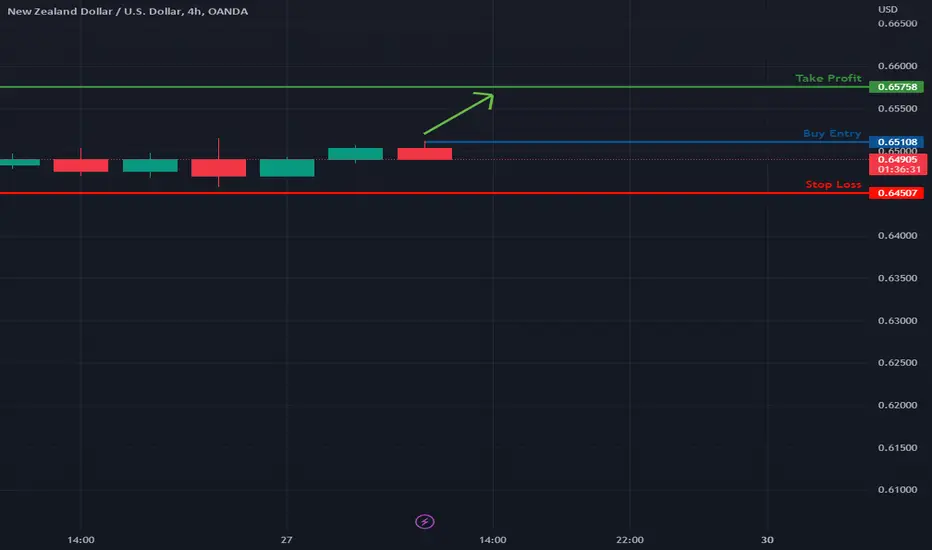932x550 pixels.
Task: Click the last red candle body
Action: click(424, 154)
